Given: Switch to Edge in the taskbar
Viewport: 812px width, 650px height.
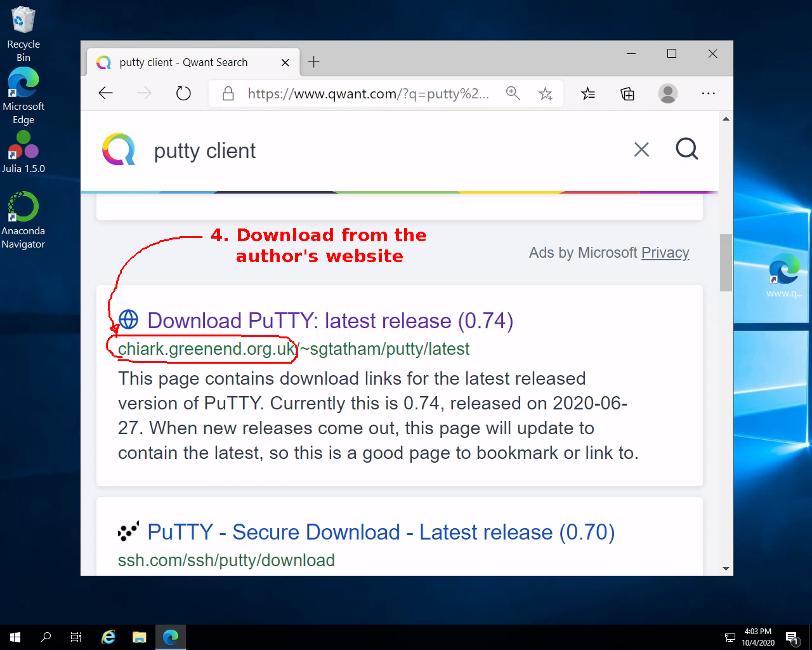Looking at the screenshot, I should coord(170,637).
